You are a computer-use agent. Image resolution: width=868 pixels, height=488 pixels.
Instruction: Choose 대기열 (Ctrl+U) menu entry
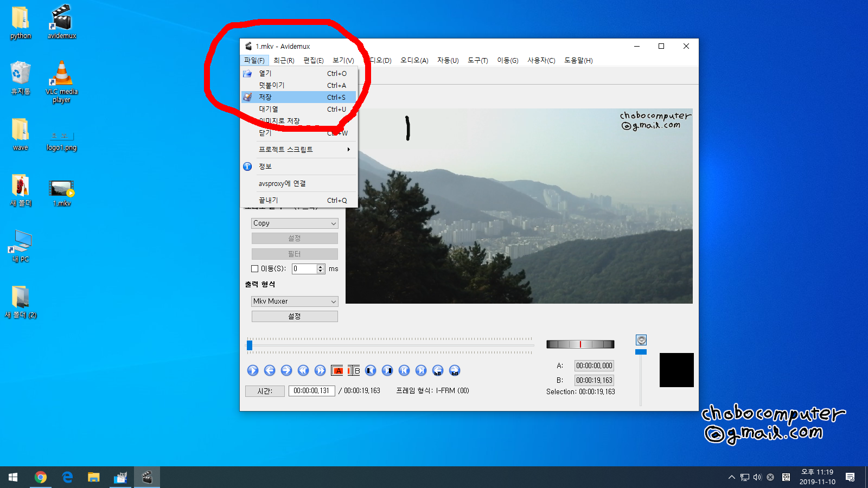(299, 109)
